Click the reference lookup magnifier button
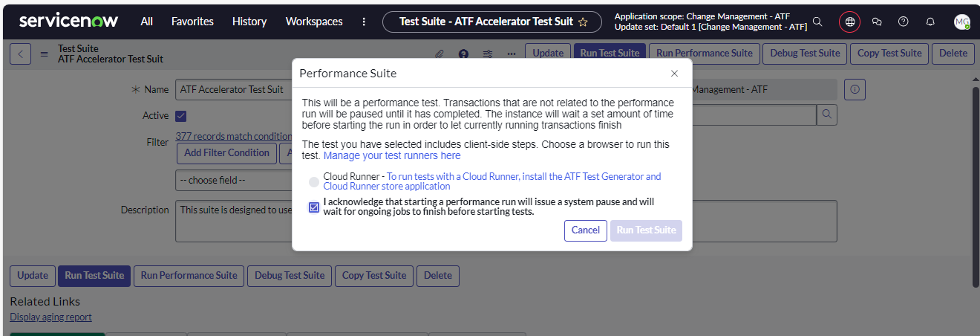The width and height of the screenshot is (980, 336). (827, 114)
